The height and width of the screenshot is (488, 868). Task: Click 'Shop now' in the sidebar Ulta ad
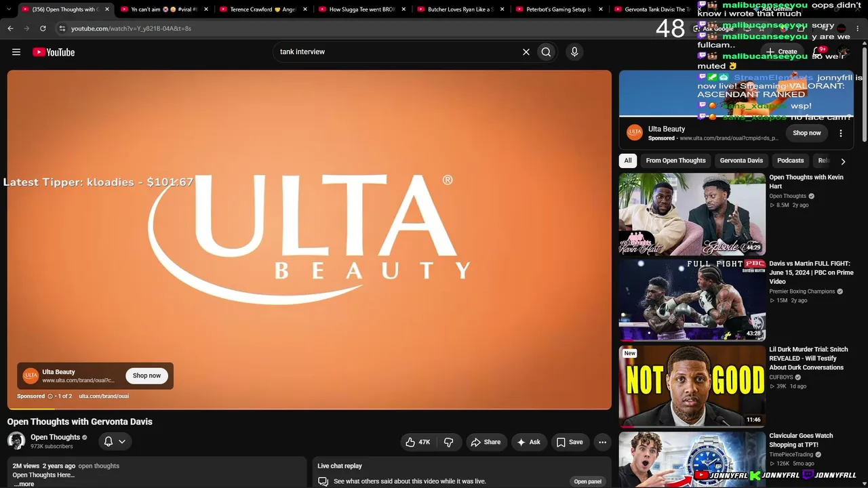tap(807, 133)
